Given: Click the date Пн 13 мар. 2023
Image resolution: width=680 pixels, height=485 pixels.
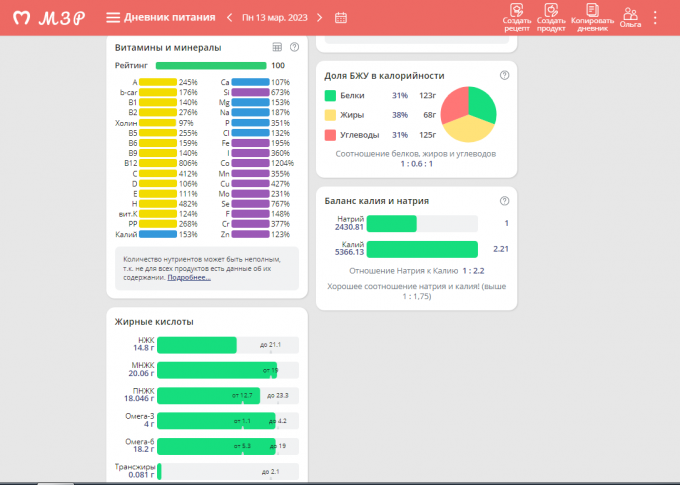Looking at the screenshot, I should click(x=275, y=18).
